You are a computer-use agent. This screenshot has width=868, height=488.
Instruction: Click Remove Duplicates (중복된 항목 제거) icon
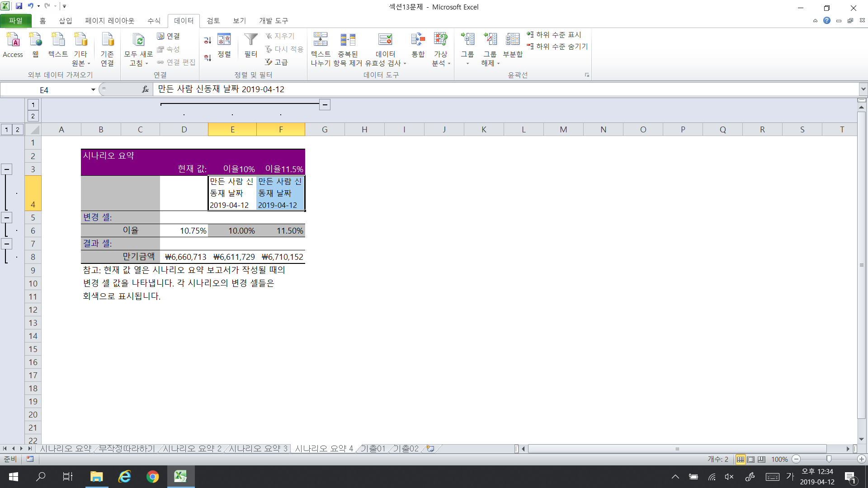pyautogui.click(x=348, y=41)
